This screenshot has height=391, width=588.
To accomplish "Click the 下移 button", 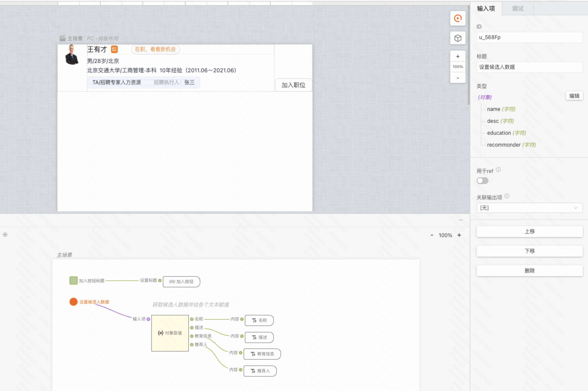I will pos(529,251).
